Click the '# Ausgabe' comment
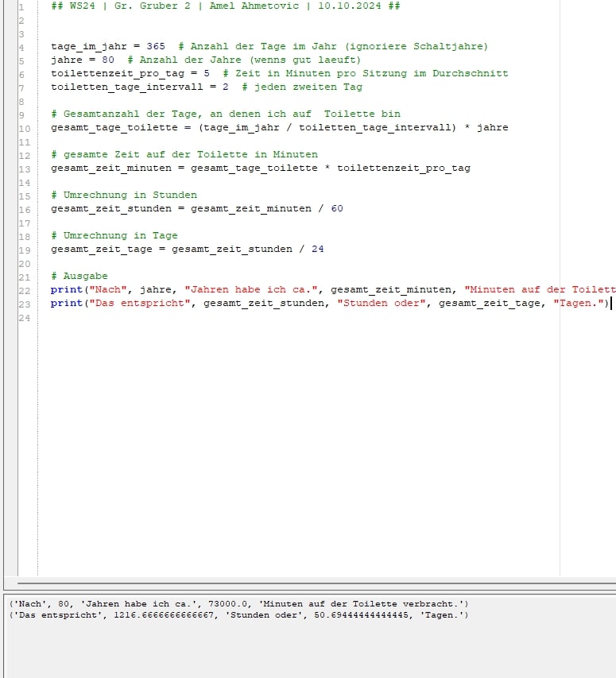Viewport: 616px width, 678px height. pos(79,276)
